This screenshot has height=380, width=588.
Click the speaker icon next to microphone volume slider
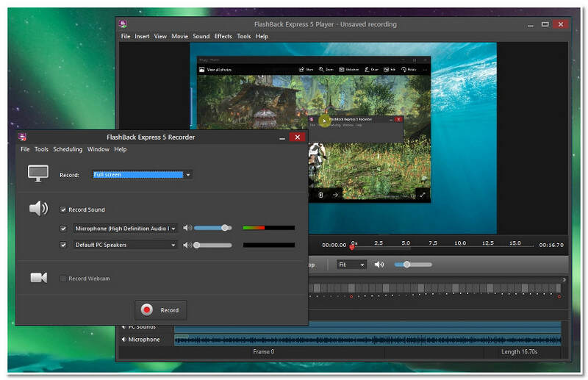[x=187, y=229]
